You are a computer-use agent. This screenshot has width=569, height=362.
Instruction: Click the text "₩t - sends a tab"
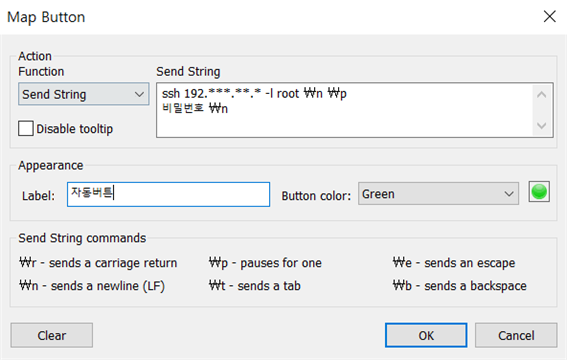click(255, 286)
